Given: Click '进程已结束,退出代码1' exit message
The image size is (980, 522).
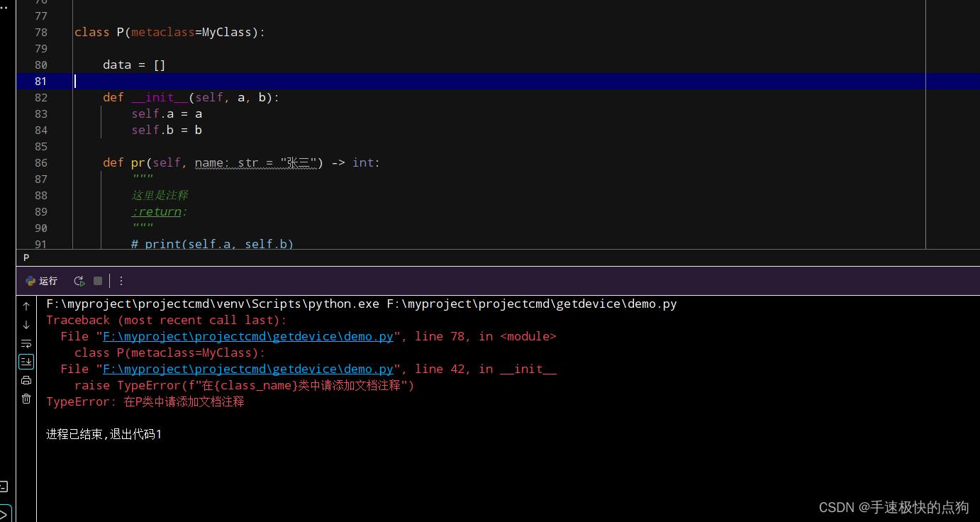Looking at the screenshot, I should pos(104,434).
